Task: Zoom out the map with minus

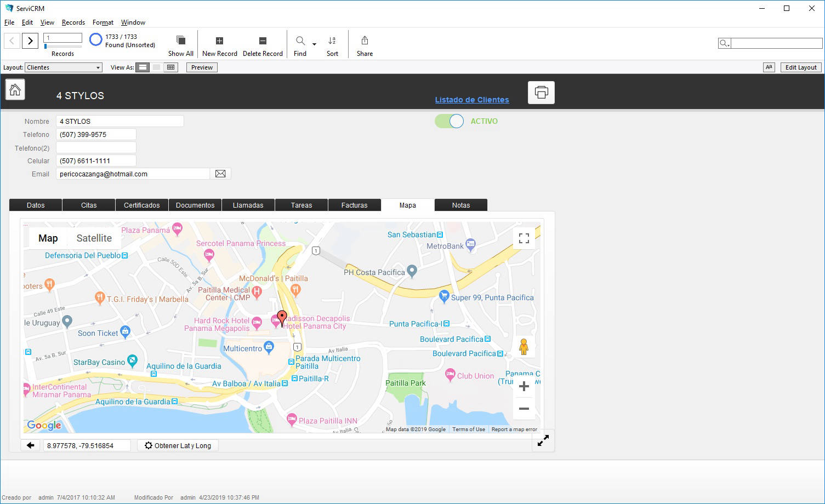Action: tap(524, 409)
